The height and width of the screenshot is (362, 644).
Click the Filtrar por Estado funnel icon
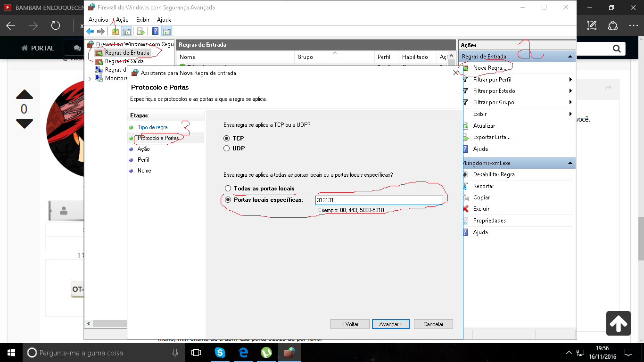pos(466,91)
